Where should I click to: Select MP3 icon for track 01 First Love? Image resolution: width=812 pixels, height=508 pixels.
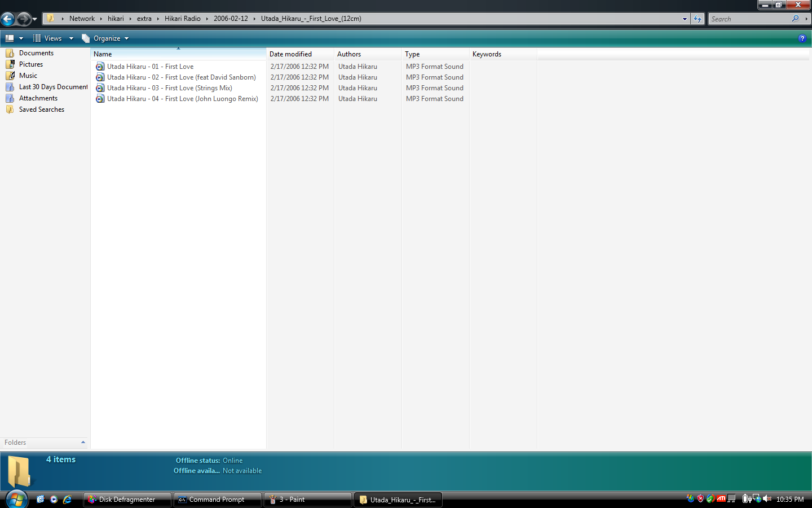coord(100,67)
